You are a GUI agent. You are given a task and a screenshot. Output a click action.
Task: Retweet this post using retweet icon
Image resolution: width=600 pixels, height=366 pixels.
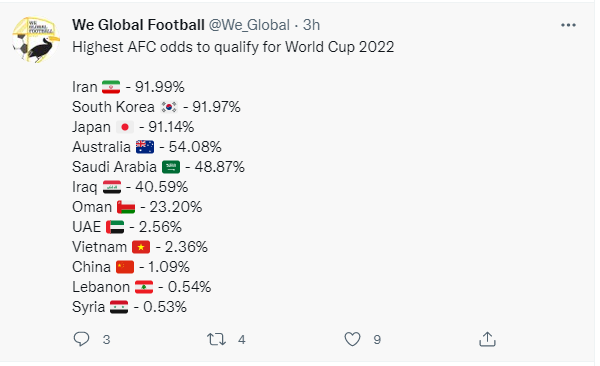point(217,339)
